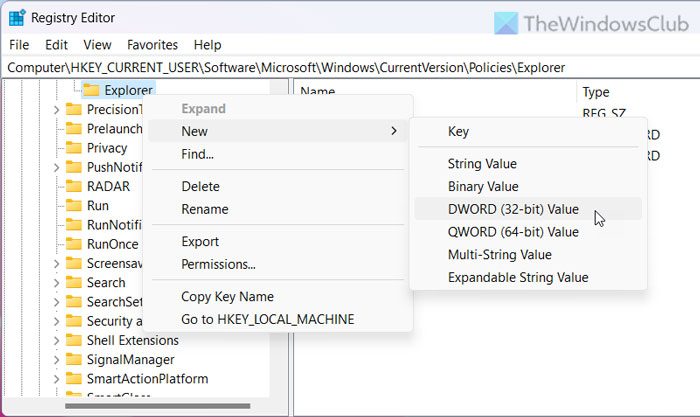This screenshot has width=700, height=417.
Task: Click the SearchSet folder icon
Action: (x=74, y=302)
